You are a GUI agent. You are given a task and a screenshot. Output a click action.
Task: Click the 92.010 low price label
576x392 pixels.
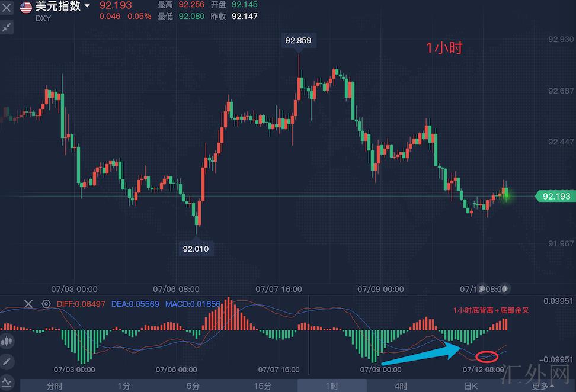click(x=196, y=249)
